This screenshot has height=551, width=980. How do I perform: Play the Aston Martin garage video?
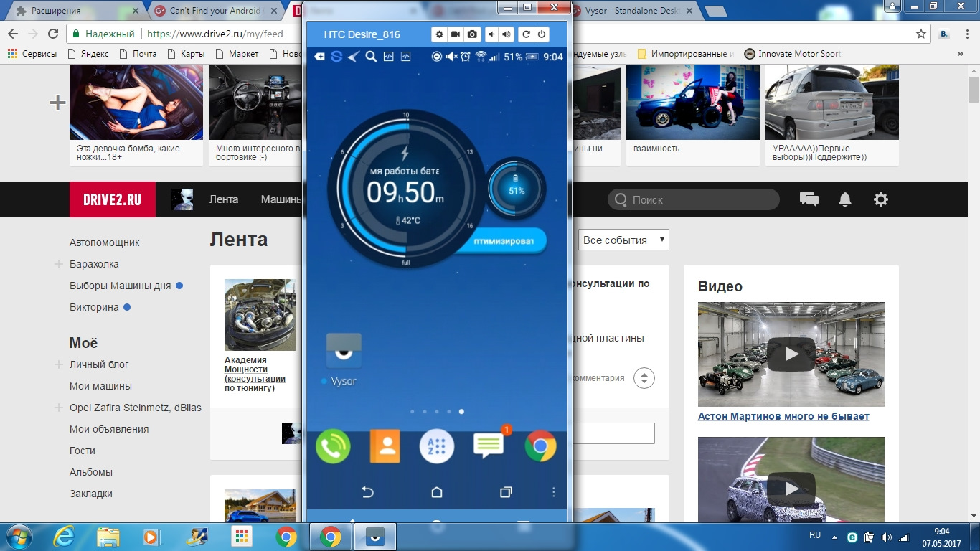point(791,354)
